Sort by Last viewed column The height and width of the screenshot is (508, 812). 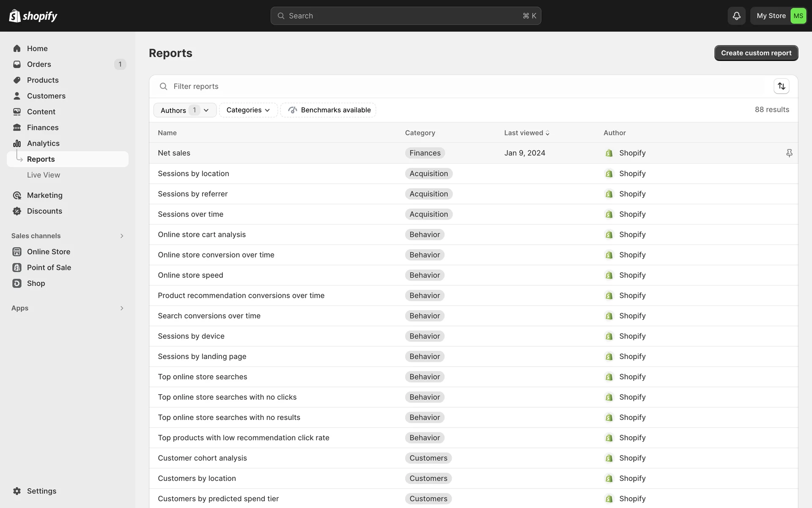coord(526,133)
